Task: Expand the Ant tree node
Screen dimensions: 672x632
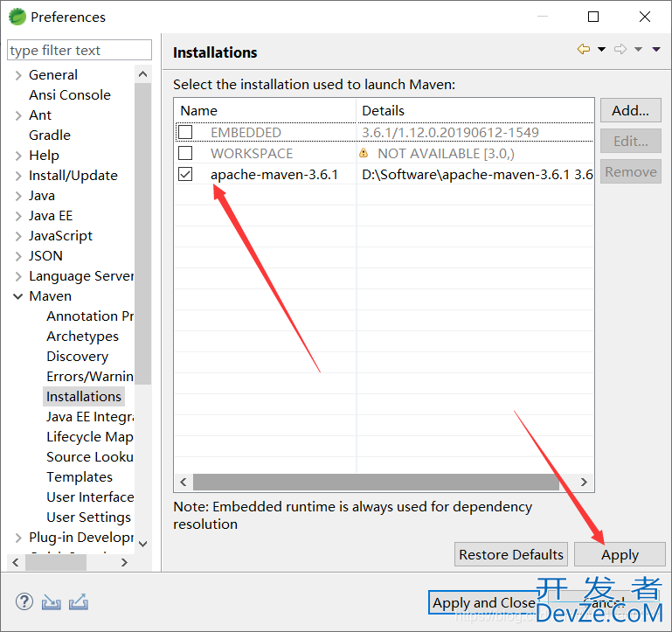Action: coord(18,115)
